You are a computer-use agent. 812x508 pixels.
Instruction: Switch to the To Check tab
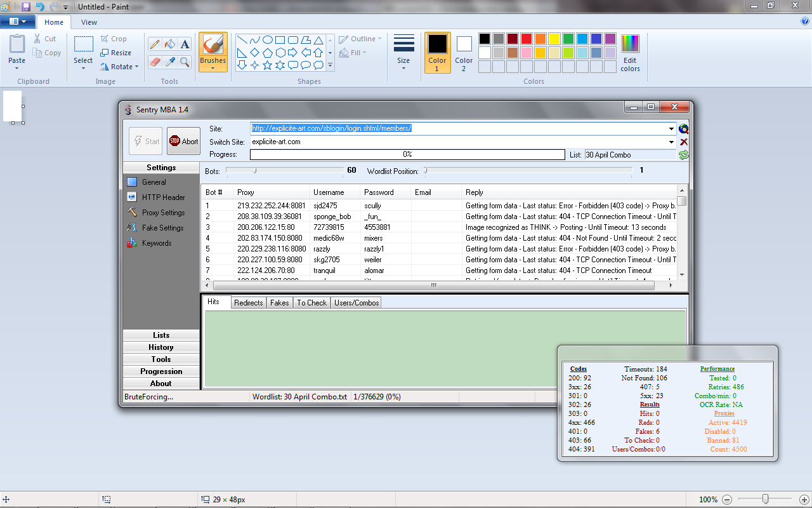[x=311, y=303]
